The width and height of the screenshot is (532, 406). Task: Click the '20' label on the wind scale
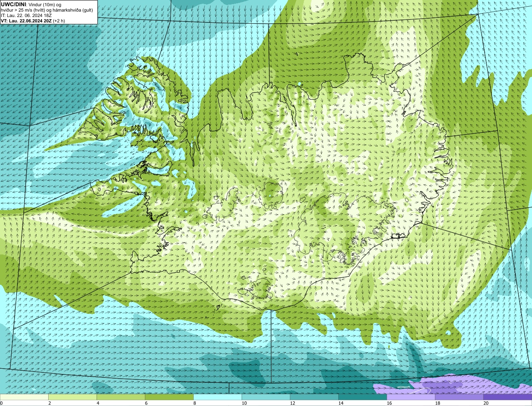(x=486, y=403)
